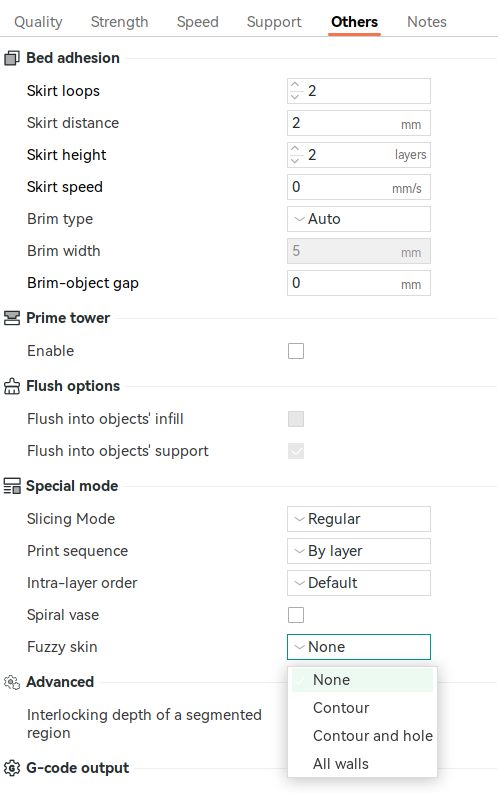
Task: Click the Bed adhesion heading
Action: pyautogui.click(x=73, y=58)
